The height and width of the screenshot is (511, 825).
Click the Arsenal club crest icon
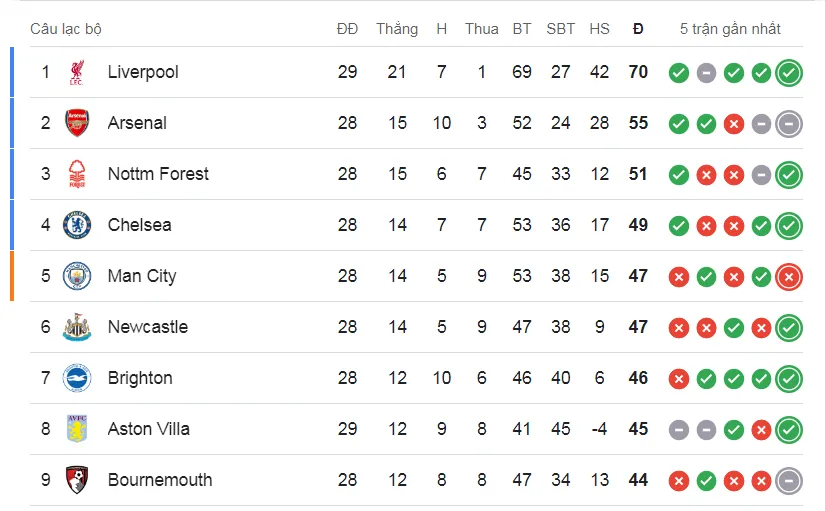[x=77, y=123]
